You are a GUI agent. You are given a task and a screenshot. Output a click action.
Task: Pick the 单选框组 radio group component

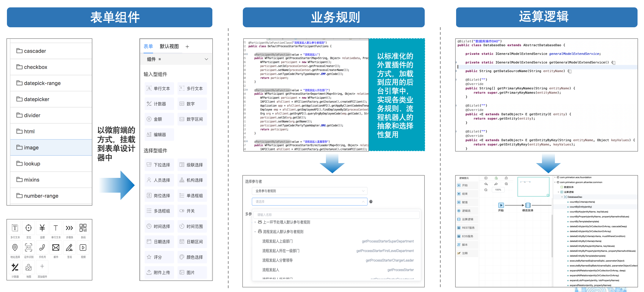192,195
